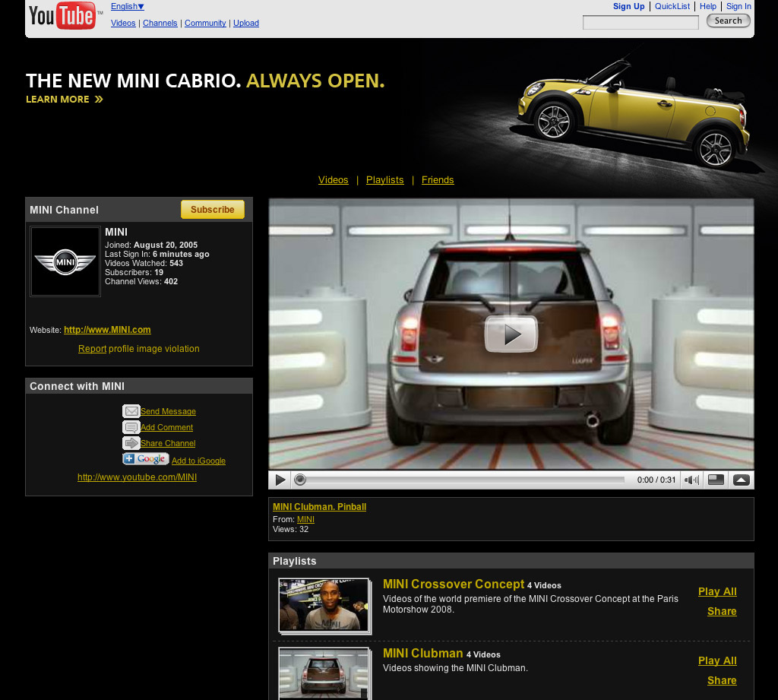Open the QuickList link
The width and height of the screenshot is (778, 700).
coord(672,6)
